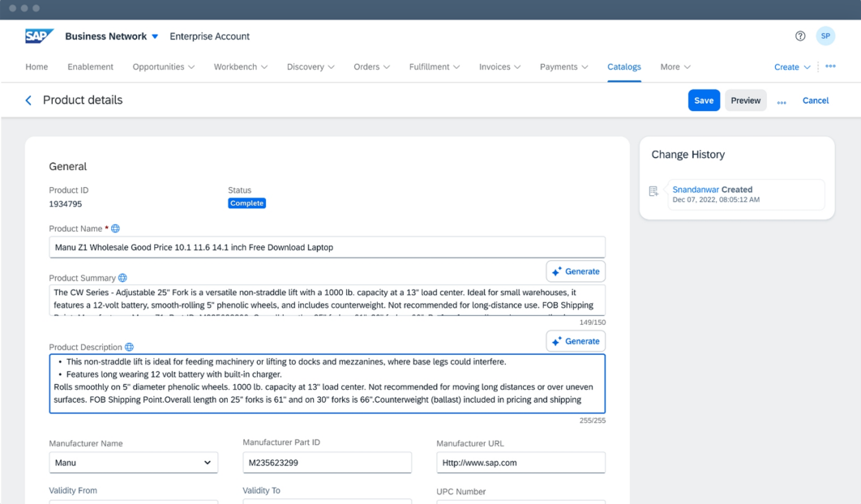Click into the Product Name field
Screen dimensions: 861x504
(328, 247)
